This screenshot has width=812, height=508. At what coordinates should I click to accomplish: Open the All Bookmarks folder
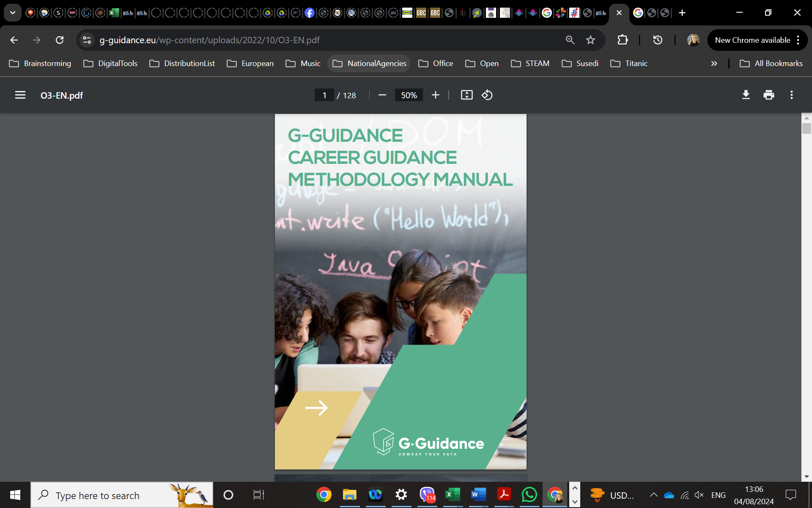click(771, 63)
